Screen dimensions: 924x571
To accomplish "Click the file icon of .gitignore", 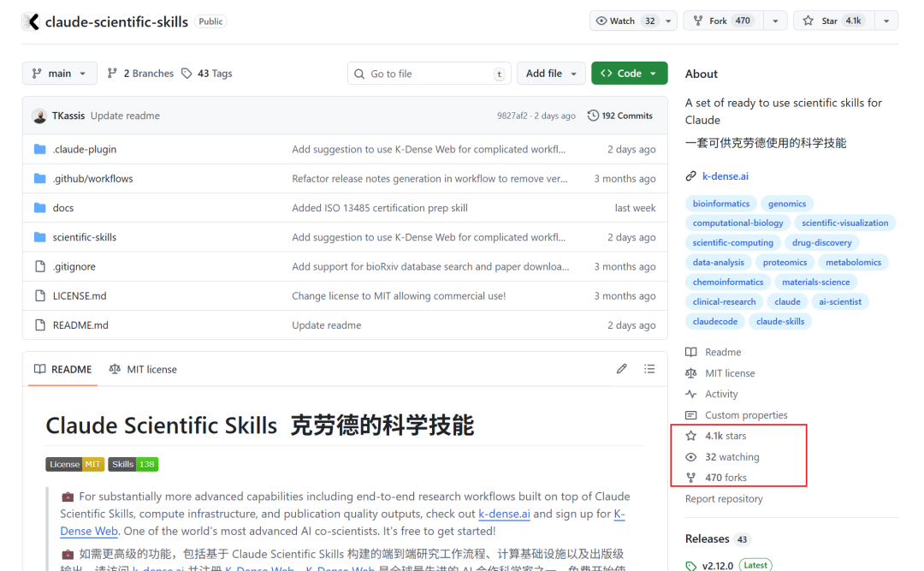I will tap(39, 266).
